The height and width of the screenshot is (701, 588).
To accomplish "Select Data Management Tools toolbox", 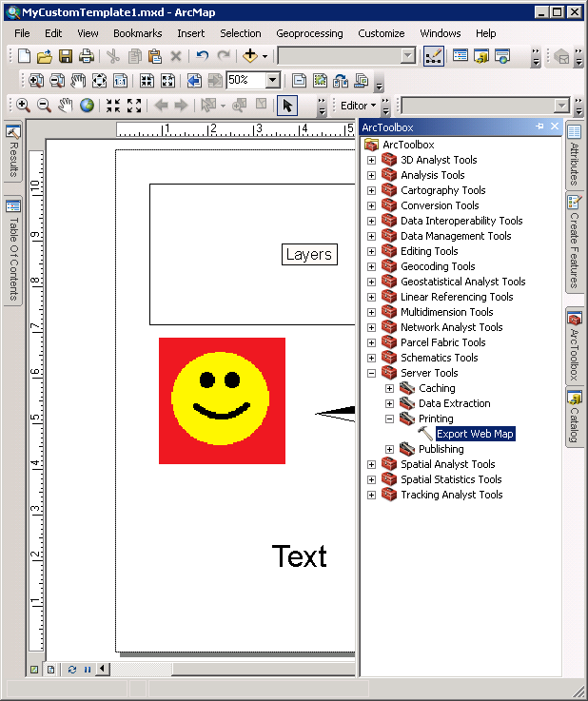I will (456, 236).
